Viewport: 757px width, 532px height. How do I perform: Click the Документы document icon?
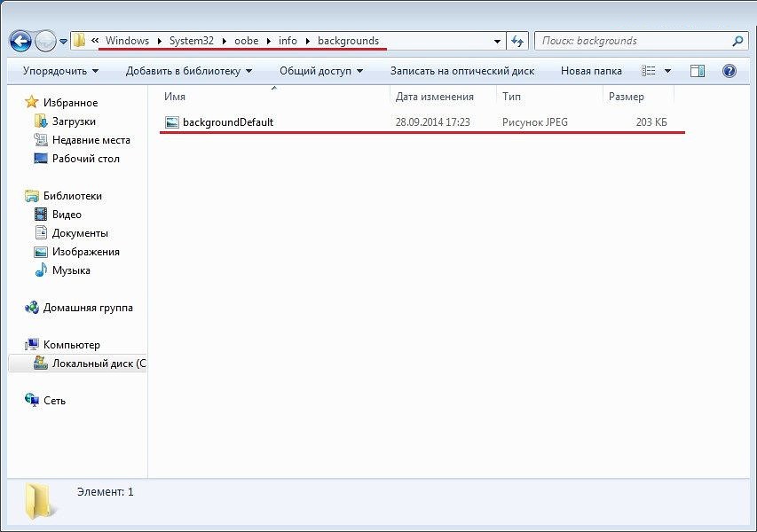pyautogui.click(x=41, y=232)
